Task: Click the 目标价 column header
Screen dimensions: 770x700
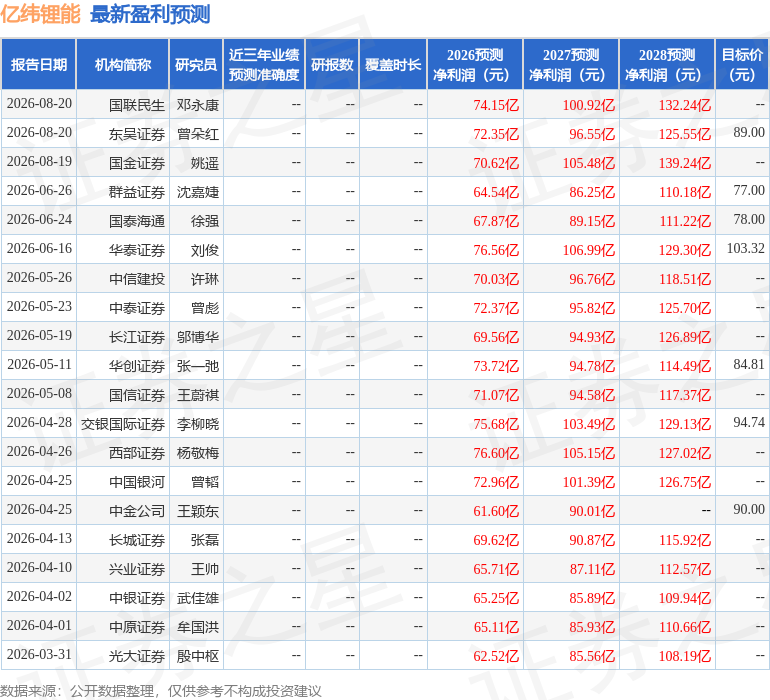Action: [742, 64]
